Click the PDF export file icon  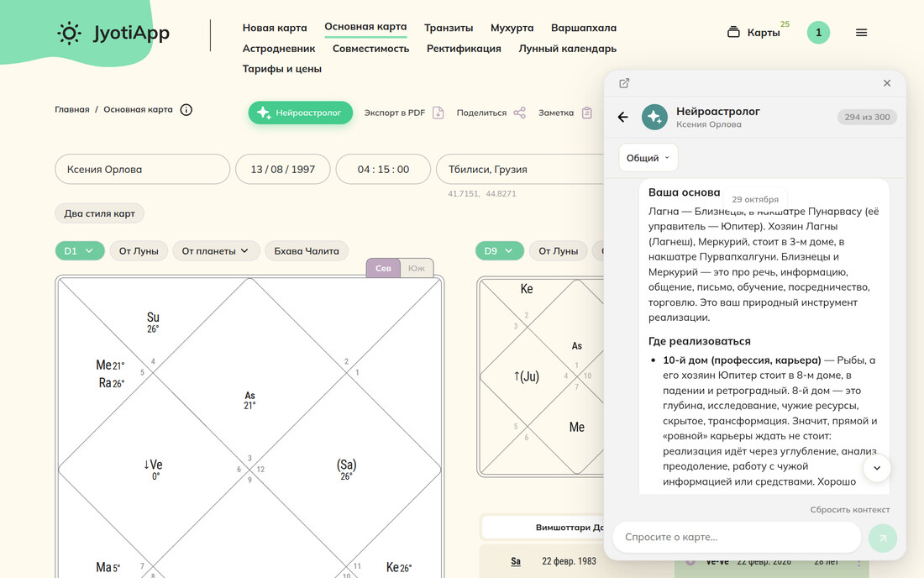coord(438,113)
